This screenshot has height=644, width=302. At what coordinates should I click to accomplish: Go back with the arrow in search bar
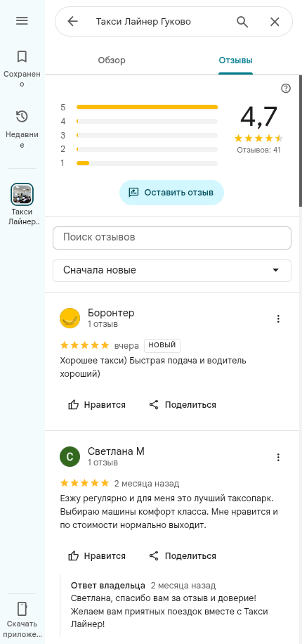tap(72, 21)
